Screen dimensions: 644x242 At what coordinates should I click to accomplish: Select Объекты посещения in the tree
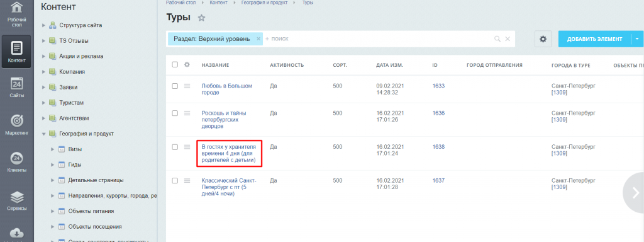(x=95, y=226)
